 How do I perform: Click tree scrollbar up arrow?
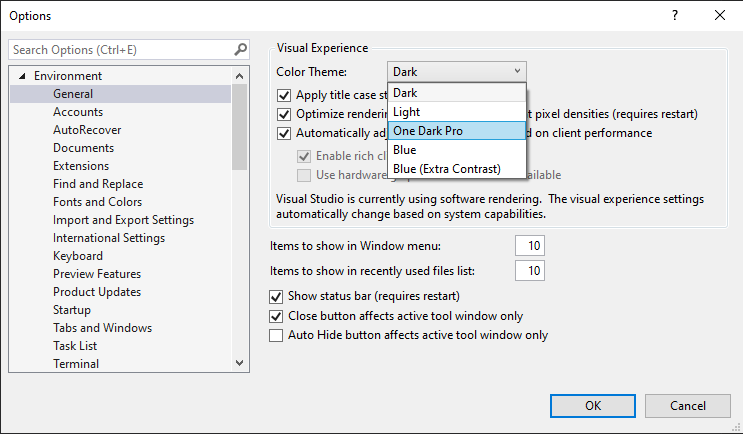click(239, 76)
